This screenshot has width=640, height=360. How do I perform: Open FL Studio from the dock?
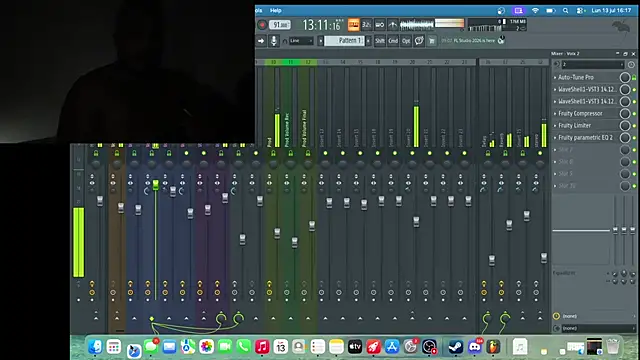493,347
